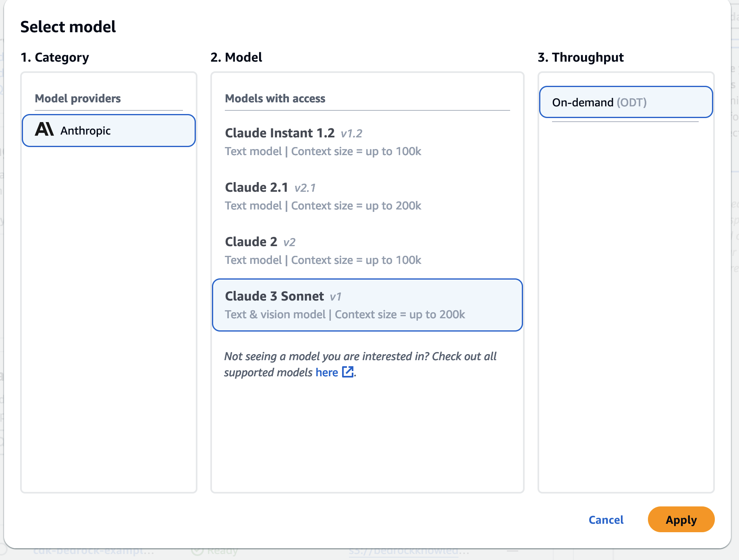Click the '2. Model' step heading
Viewport: 739px width, 560px height.
point(236,57)
